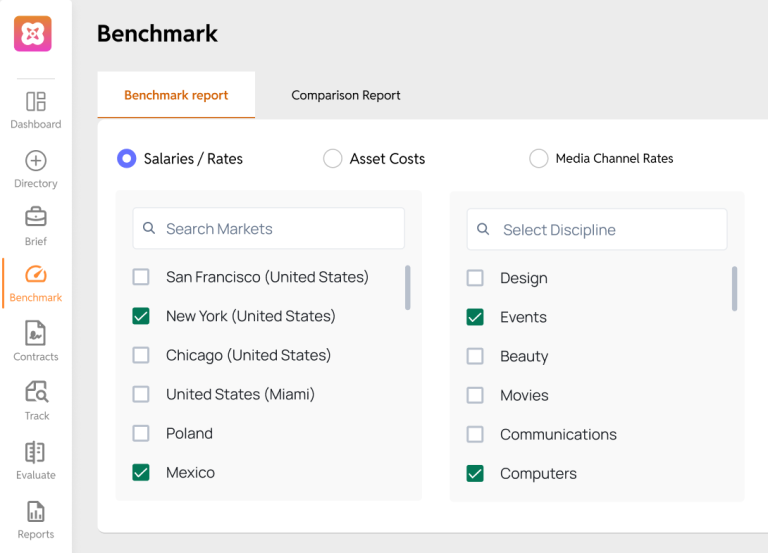This screenshot has width=768, height=553.
Task: Open the Dashboard sidebar icon
Action: click(36, 101)
